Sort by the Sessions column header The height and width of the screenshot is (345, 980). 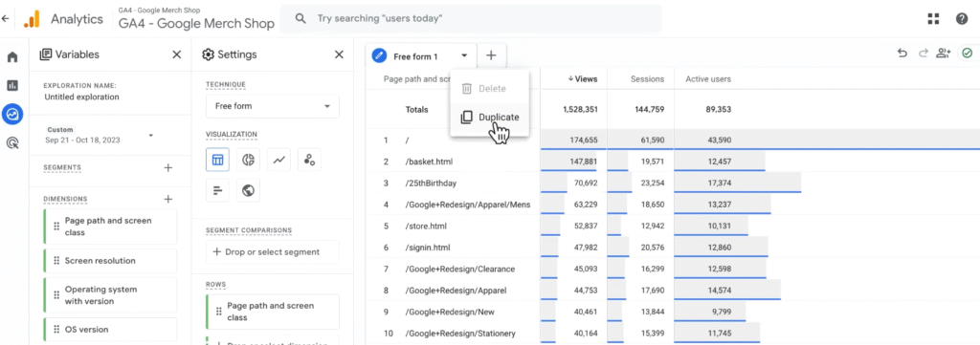[648, 79]
